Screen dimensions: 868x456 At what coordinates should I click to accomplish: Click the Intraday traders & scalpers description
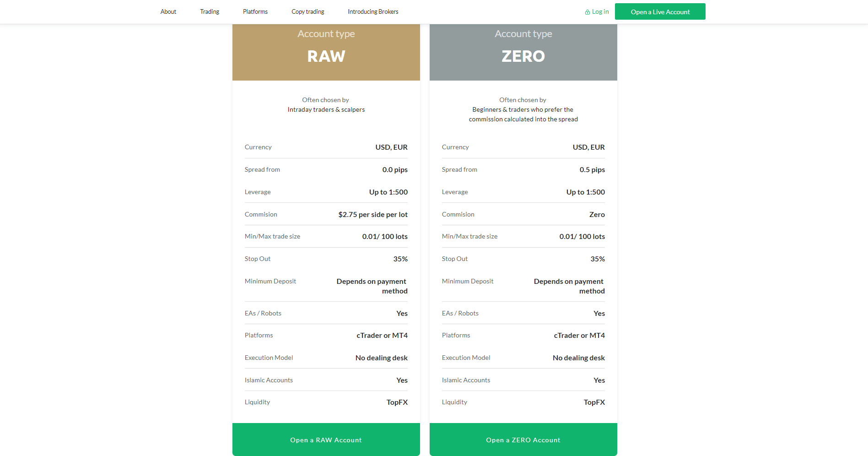point(326,109)
